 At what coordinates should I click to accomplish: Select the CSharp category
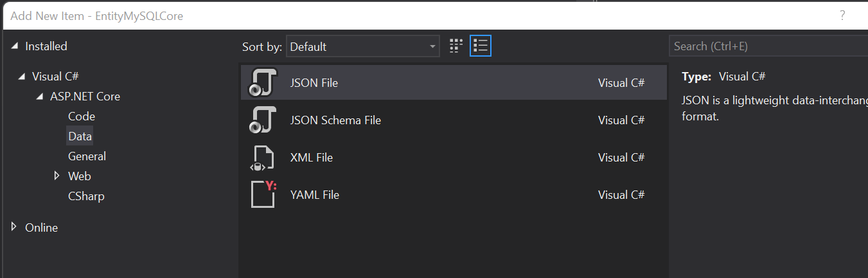(86, 196)
